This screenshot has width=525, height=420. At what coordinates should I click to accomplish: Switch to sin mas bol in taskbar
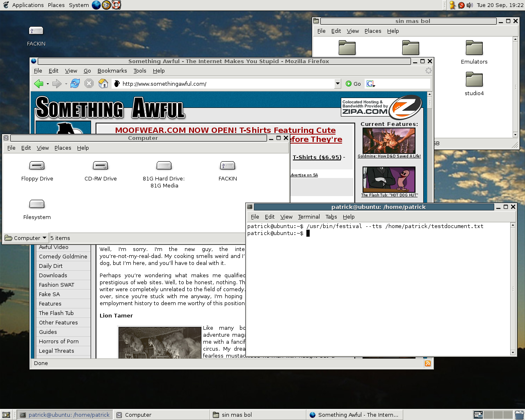[x=258, y=415]
